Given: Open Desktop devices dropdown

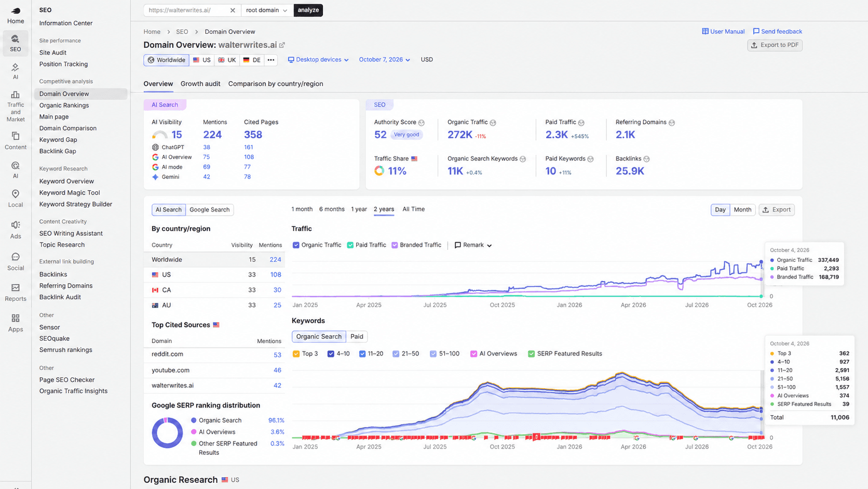Looking at the screenshot, I should coord(318,60).
